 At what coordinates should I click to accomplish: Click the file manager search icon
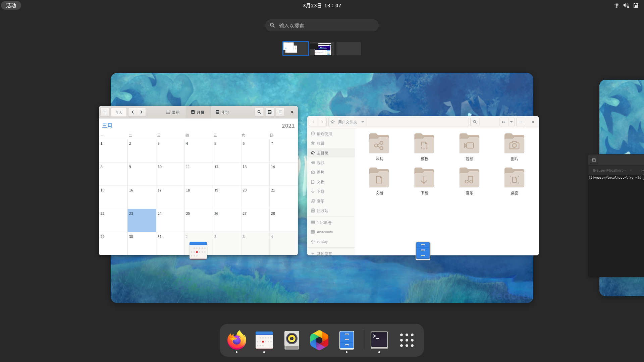click(475, 122)
